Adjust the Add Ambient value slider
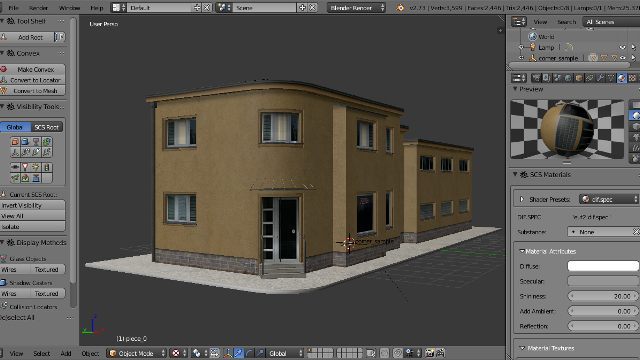 (603, 311)
